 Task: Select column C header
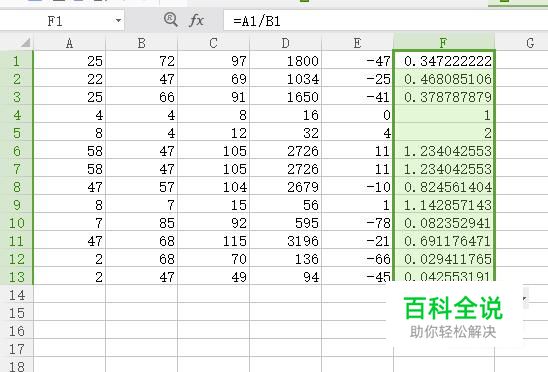pyautogui.click(x=214, y=43)
